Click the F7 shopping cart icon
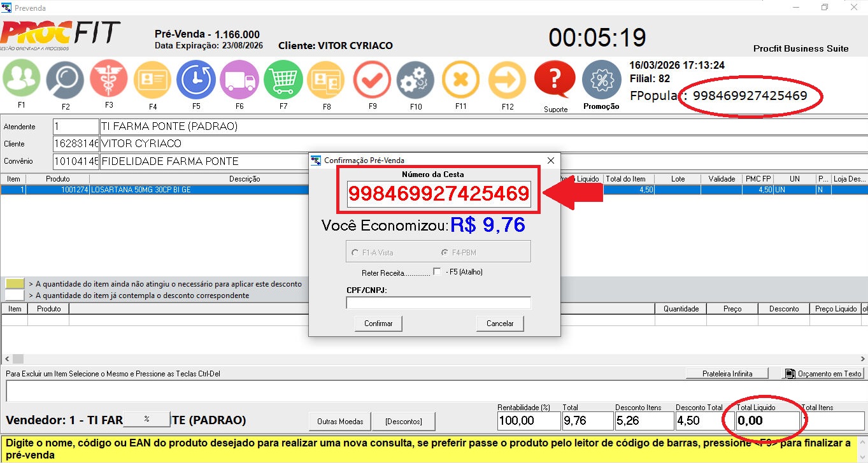The height and width of the screenshot is (463, 868). pos(283,80)
